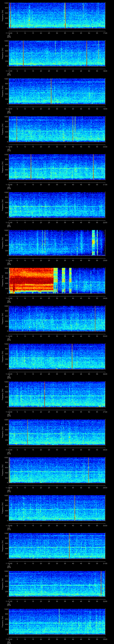Click the red broadband noise block at 11:23
The width and height of the screenshot is (114, 644).
[31, 280]
